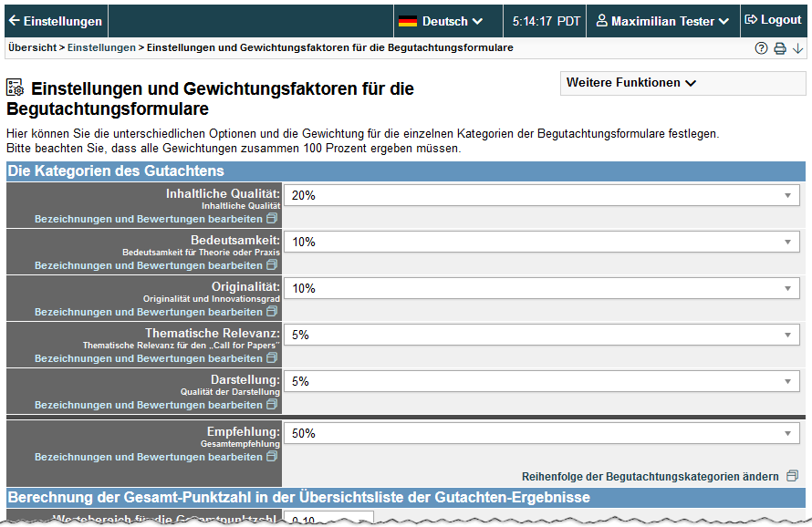Click the Originalität und Innovationsgrad text
This screenshot has width=812, height=527.
click(x=212, y=299)
